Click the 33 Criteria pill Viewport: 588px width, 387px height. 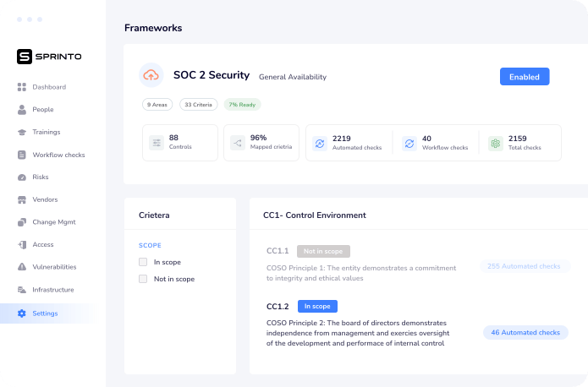click(198, 105)
